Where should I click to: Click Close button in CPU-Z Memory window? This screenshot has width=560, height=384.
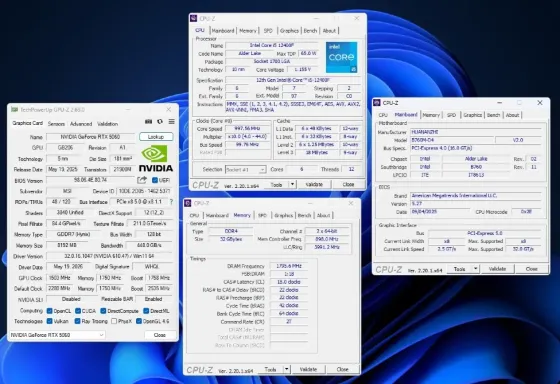[x=342, y=369]
